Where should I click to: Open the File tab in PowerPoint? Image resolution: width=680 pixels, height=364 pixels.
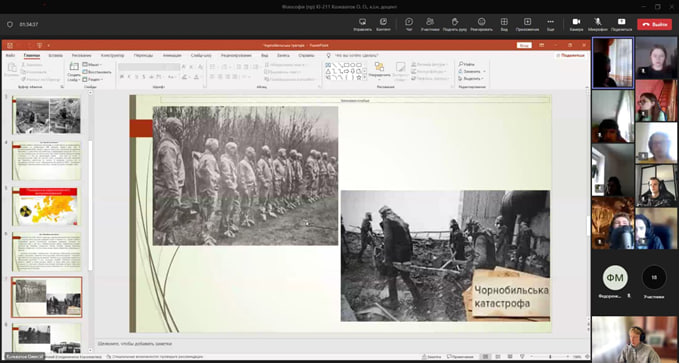coord(10,56)
